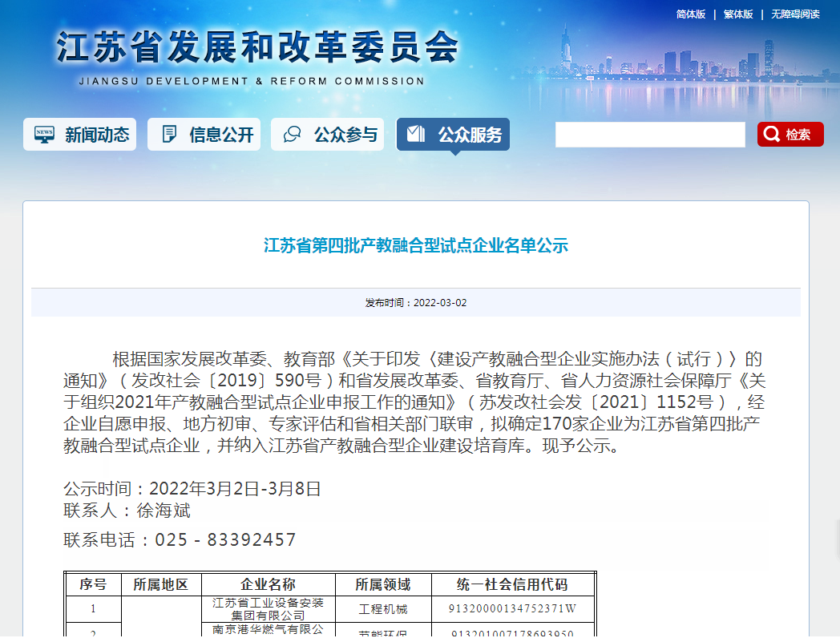
Task: Open the 公众参与 navigation tab
Action: 327,134
